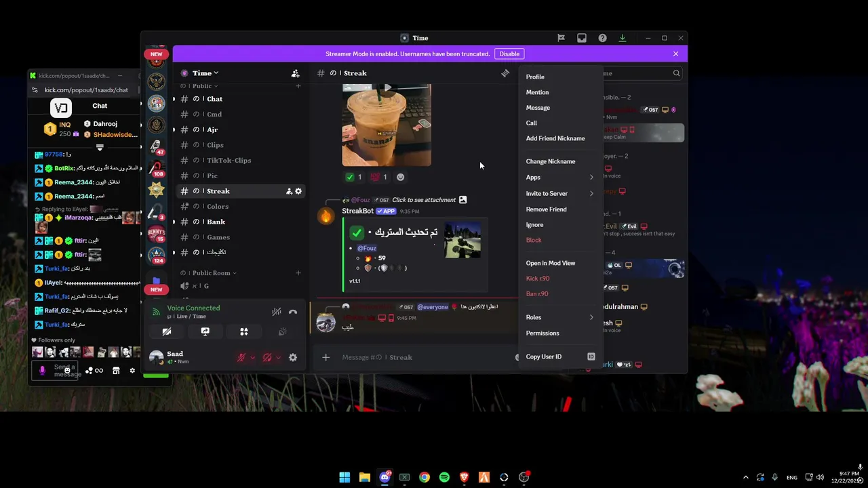Open the Games text channel
The height and width of the screenshot is (488, 868).
(239, 237)
